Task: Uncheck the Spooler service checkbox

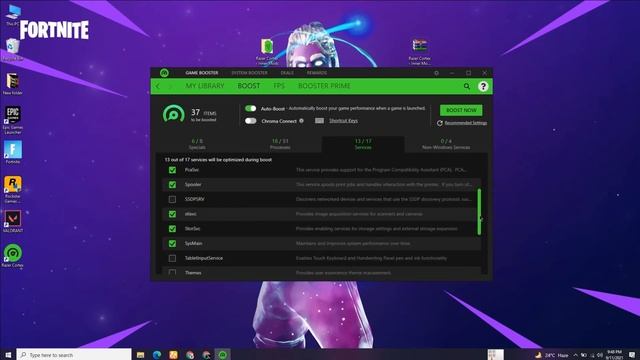Action: [x=172, y=184]
